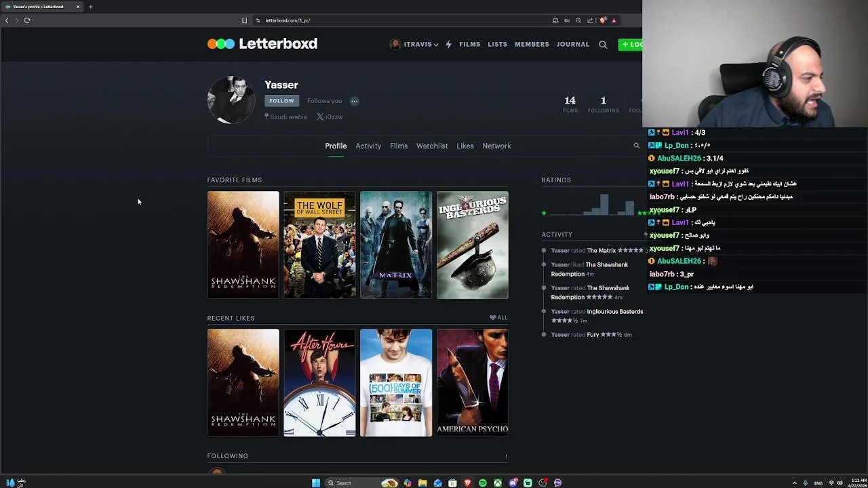The width and height of the screenshot is (868, 488).
Task: Switch to the Activity tab
Action: coord(368,146)
